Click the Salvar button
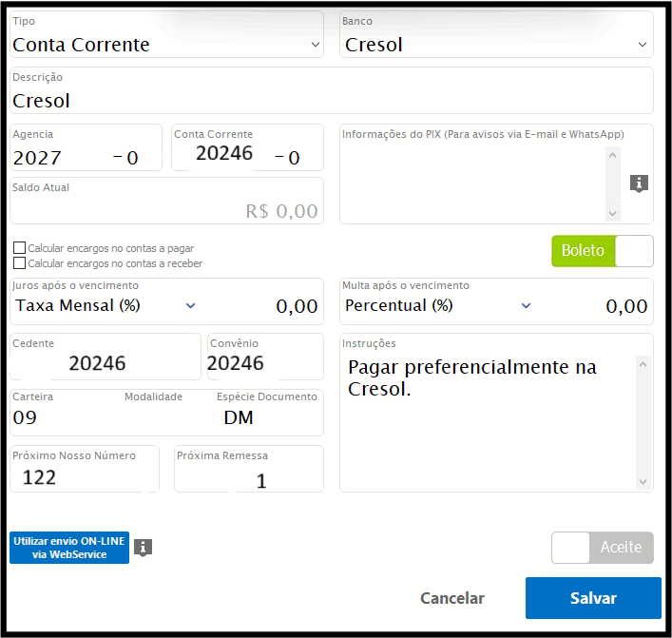The width and height of the screenshot is (672, 638). 593,598
